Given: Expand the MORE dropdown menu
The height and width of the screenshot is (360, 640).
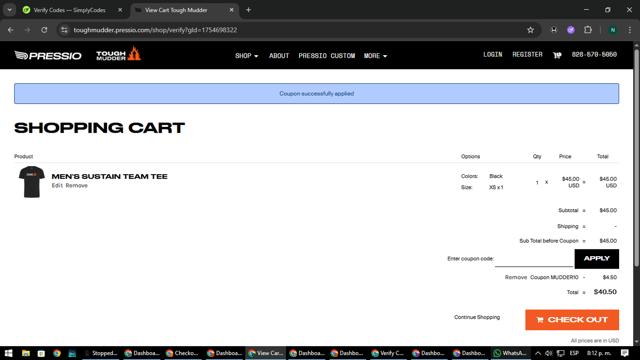Looking at the screenshot, I should (x=375, y=56).
